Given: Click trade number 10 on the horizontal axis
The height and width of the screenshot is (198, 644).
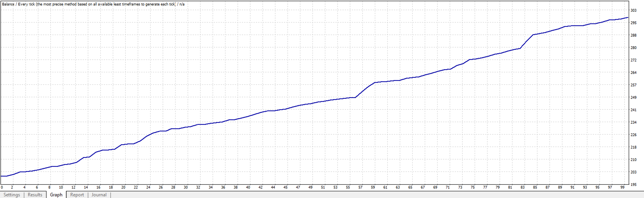Looking at the screenshot, I should (61, 187).
